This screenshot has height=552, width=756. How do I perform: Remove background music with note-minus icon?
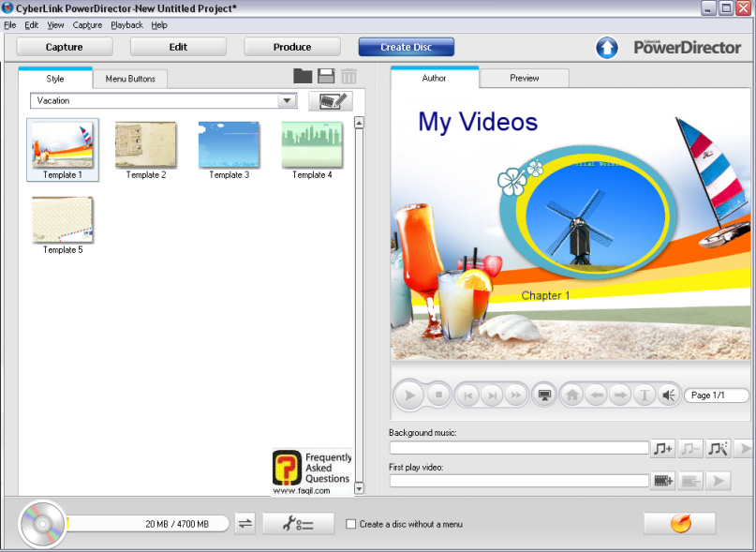(690, 449)
